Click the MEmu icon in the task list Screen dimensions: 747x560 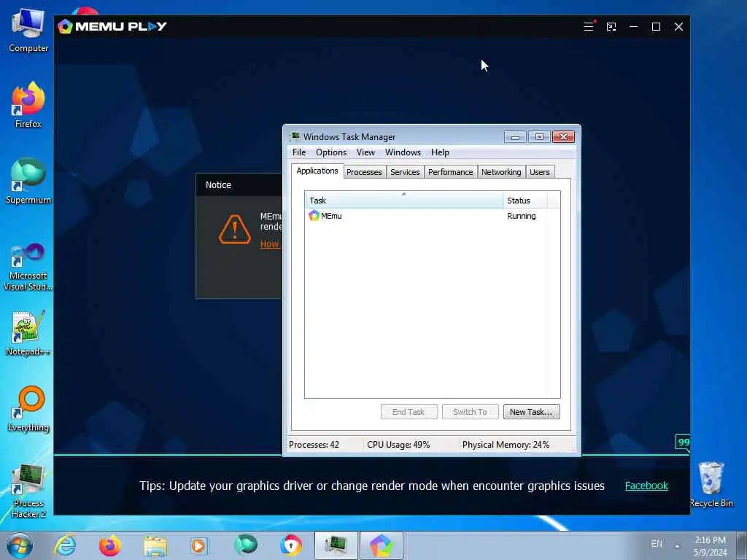pyautogui.click(x=314, y=216)
